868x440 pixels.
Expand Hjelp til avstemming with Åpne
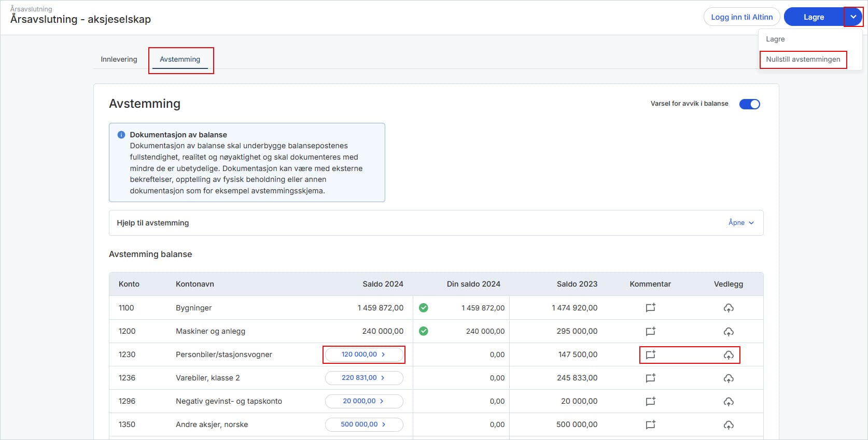(741, 223)
